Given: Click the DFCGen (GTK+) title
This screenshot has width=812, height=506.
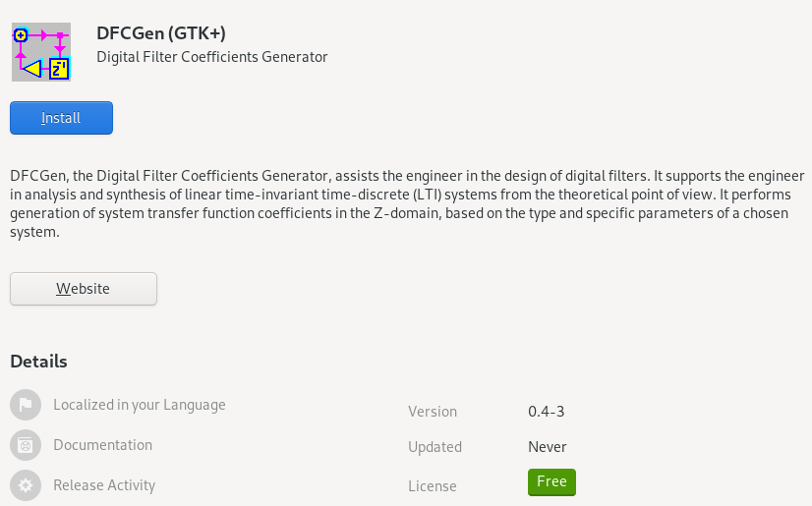Looking at the screenshot, I should click(161, 33).
